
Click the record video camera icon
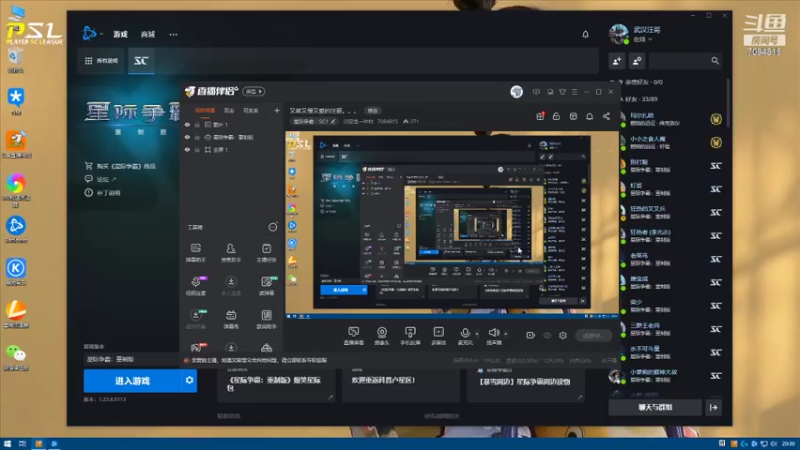531,335
